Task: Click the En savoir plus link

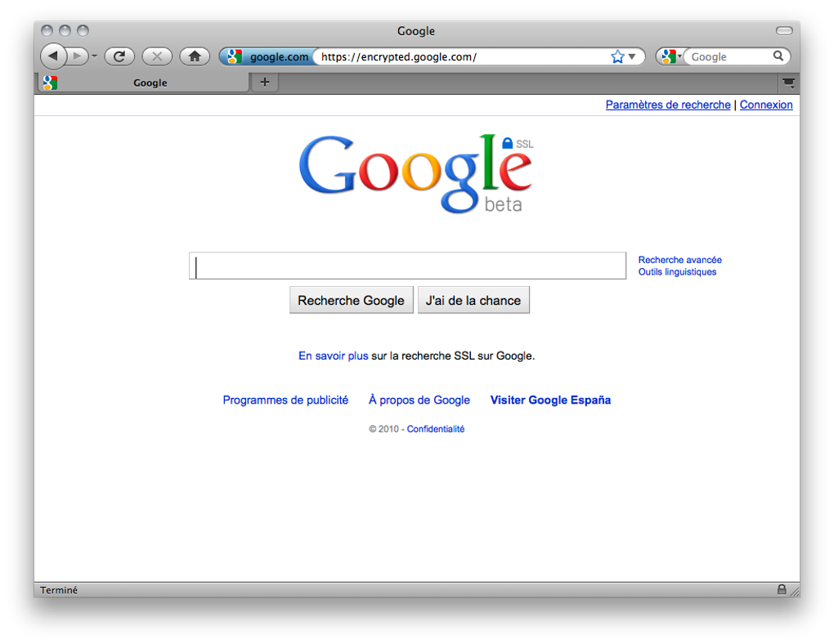Action: point(333,356)
